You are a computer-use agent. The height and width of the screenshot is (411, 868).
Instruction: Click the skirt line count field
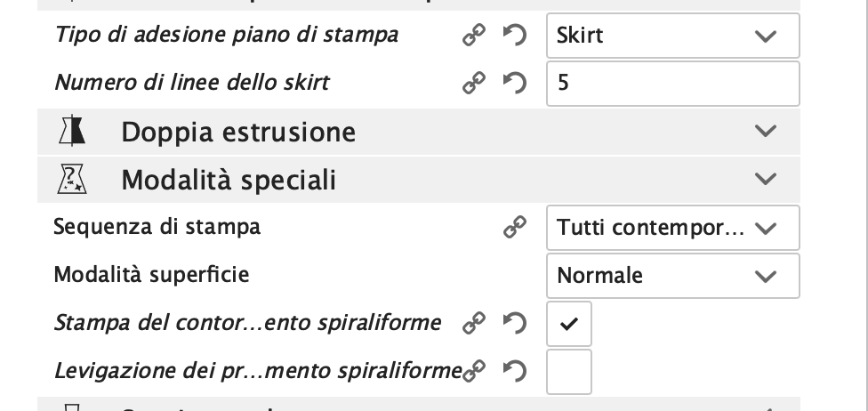coord(672,83)
